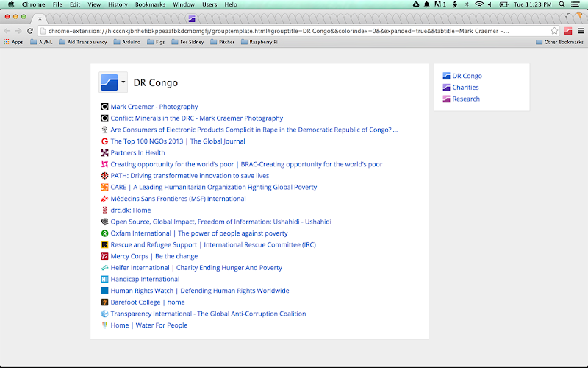Open the Water For People link
Screen dimensions: 588x368
pyautogui.click(x=149, y=325)
